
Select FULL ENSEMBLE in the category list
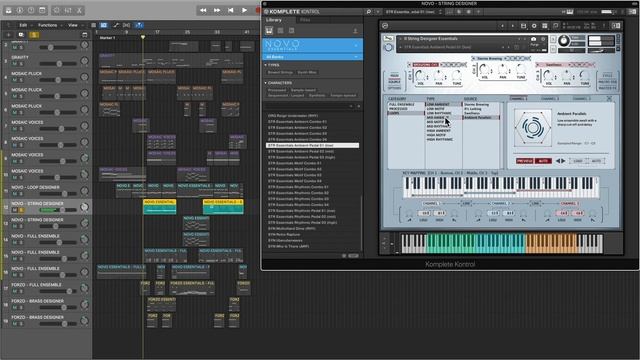point(401,104)
